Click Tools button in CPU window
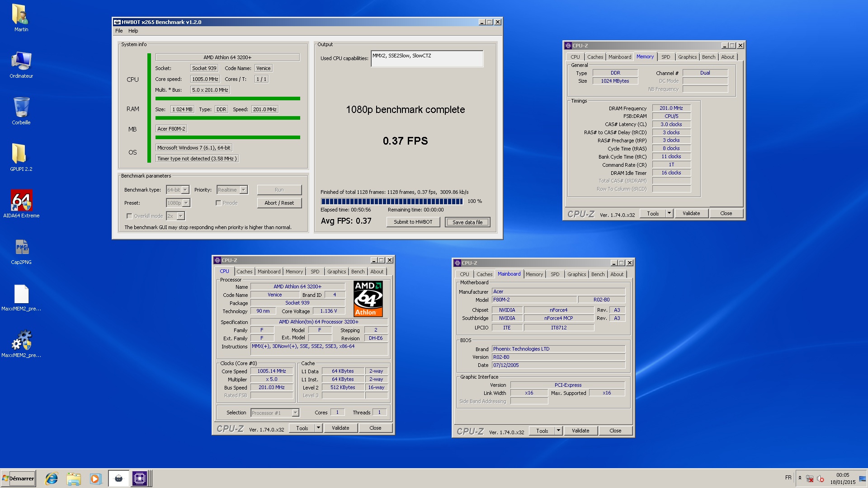868x488 pixels. coord(302,428)
